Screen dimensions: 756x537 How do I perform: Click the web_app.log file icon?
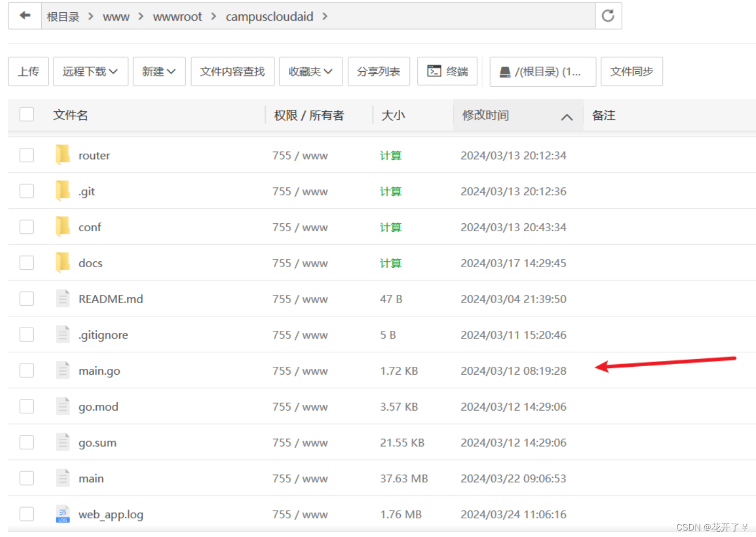click(x=63, y=515)
